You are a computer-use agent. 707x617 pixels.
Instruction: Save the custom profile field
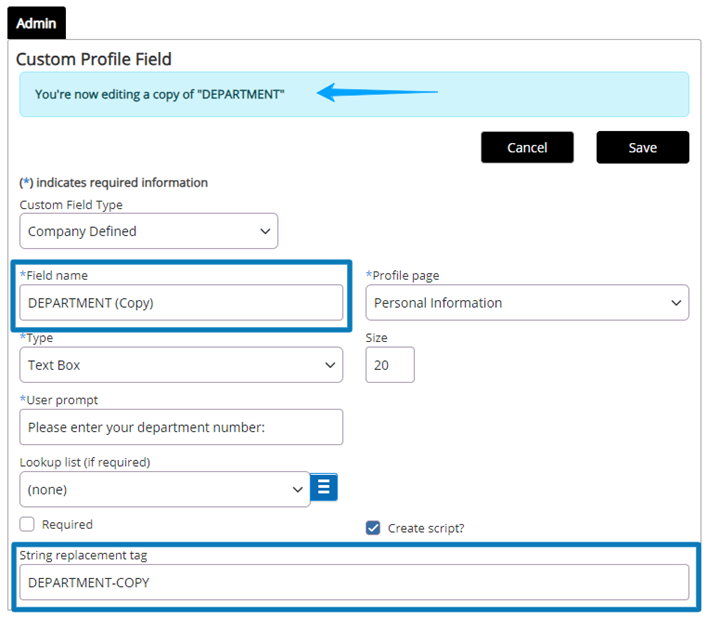click(x=643, y=147)
